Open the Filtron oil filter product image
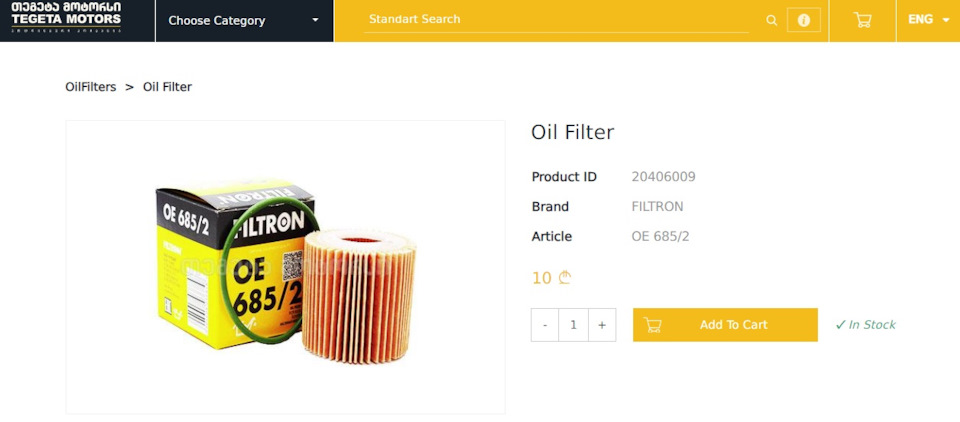The height and width of the screenshot is (422, 960). pyautogui.click(x=285, y=267)
